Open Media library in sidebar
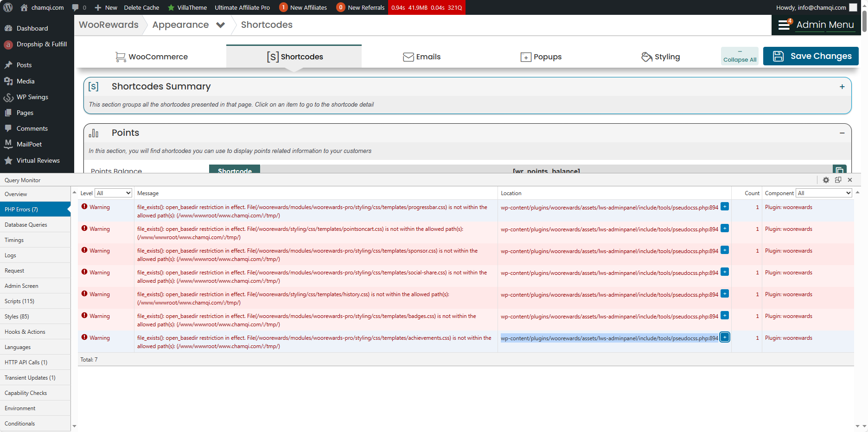868x432 pixels. [26, 81]
